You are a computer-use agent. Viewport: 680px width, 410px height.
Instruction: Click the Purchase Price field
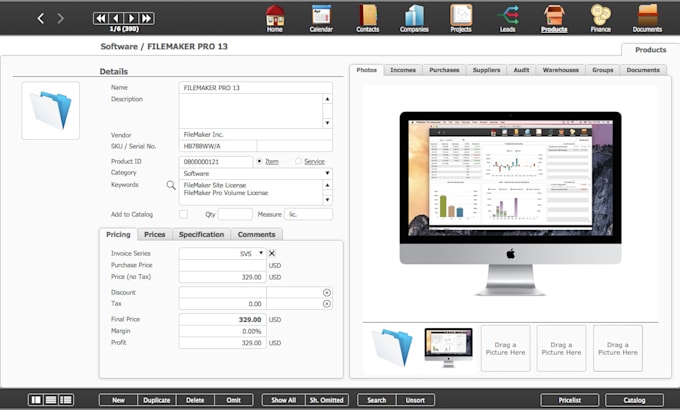click(x=222, y=265)
